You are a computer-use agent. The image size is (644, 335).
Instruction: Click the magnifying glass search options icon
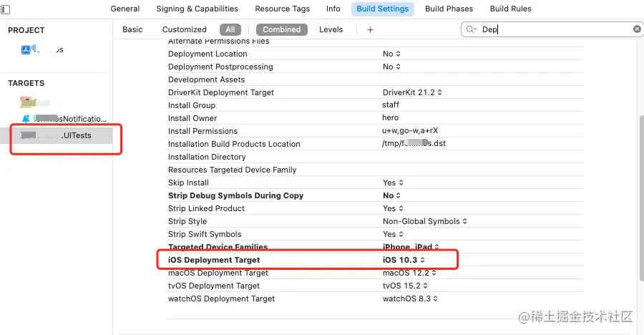click(x=472, y=29)
